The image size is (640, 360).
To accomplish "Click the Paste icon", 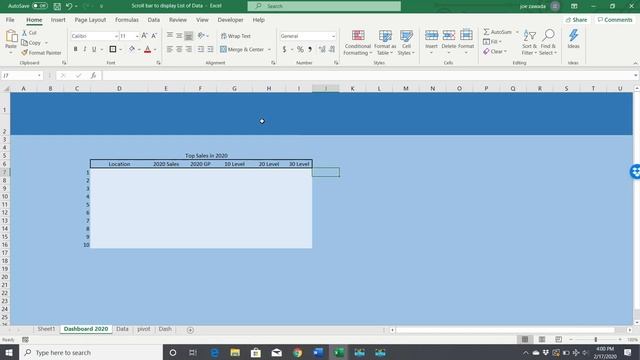I will (x=11, y=37).
